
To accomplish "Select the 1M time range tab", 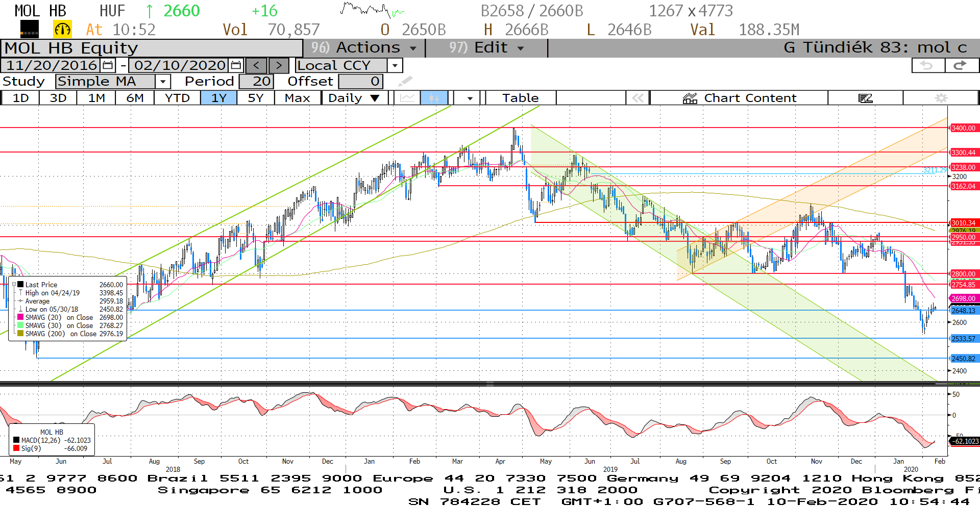I will tap(96, 98).
